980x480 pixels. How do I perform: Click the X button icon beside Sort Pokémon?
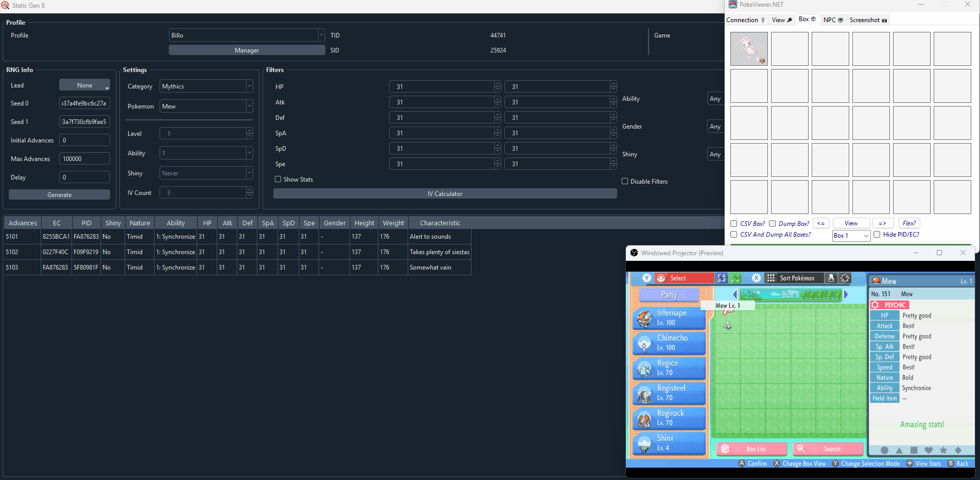[756, 278]
